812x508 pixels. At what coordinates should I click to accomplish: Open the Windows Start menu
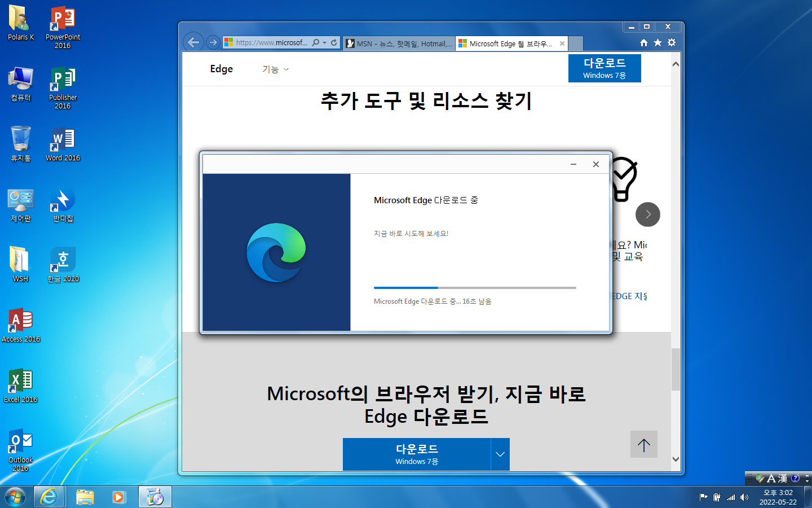click(15, 497)
